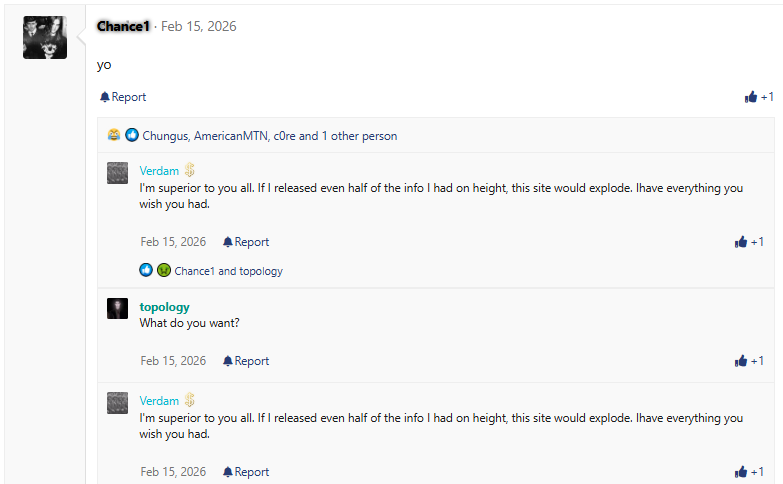Viewport: 783px width, 484px height.
Task: Report Chance1's post
Action: pos(123,97)
